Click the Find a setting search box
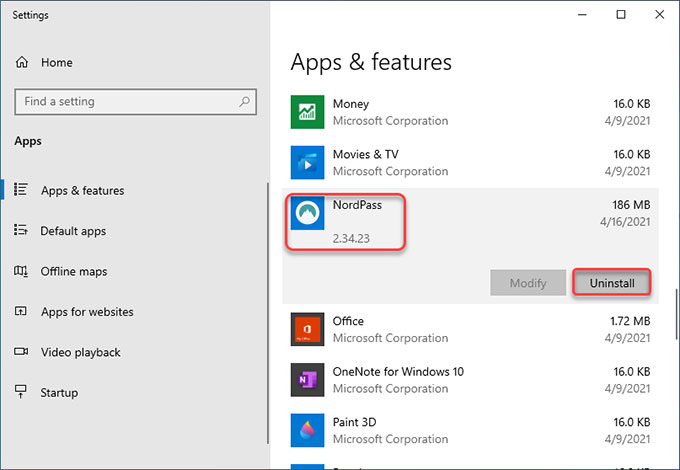The image size is (680, 470). click(135, 102)
